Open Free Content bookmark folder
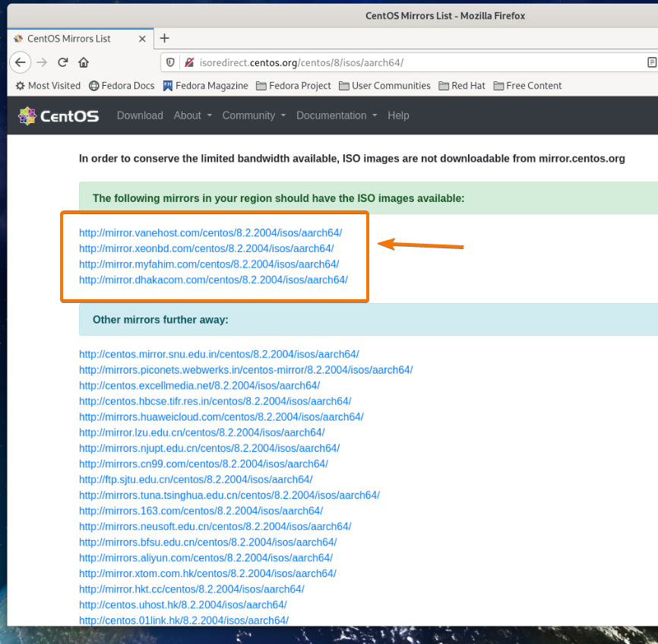 527,86
